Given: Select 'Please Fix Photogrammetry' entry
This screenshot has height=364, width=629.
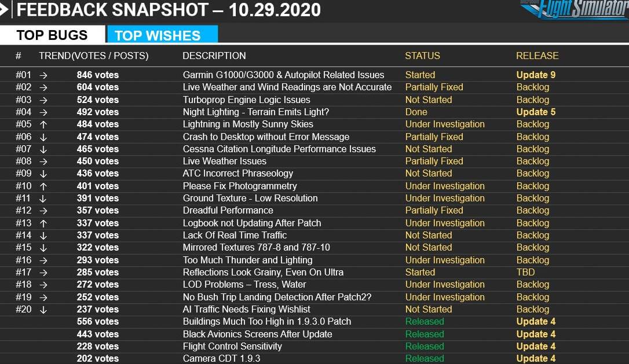Looking at the screenshot, I should pyautogui.click(x=240, y=186).
